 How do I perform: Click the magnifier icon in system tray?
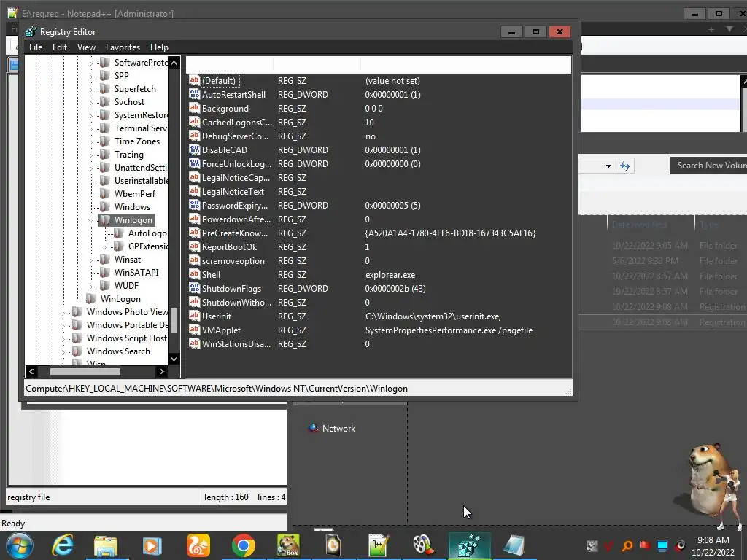627,545
